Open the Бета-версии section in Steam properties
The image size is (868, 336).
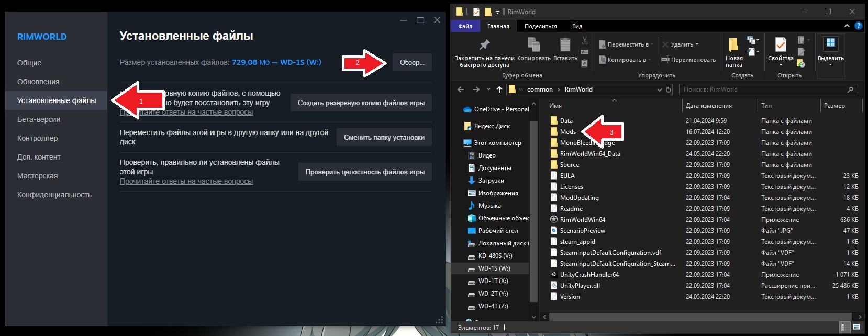click(x=56, y=119)
